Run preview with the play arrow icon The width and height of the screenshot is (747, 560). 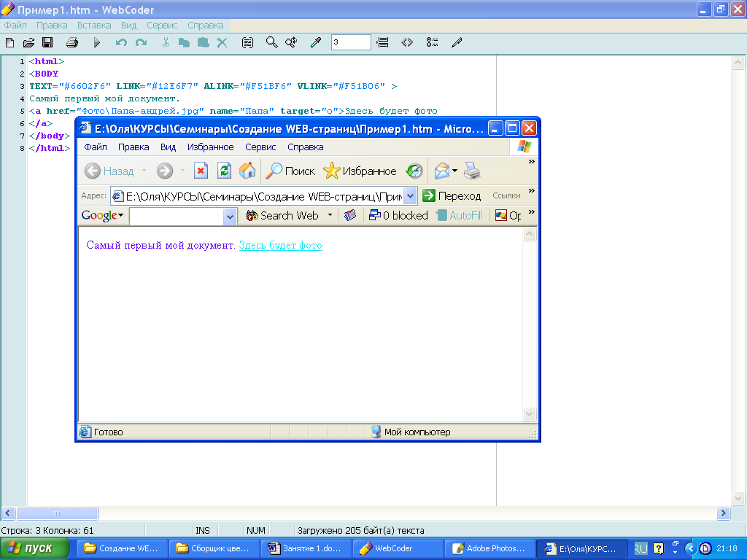97,43
